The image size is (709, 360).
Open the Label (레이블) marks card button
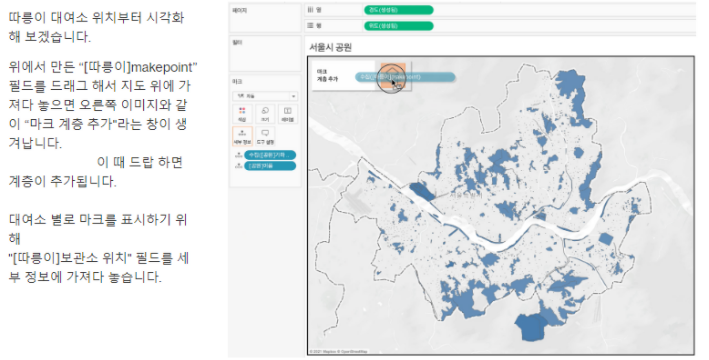coord(288,114)
